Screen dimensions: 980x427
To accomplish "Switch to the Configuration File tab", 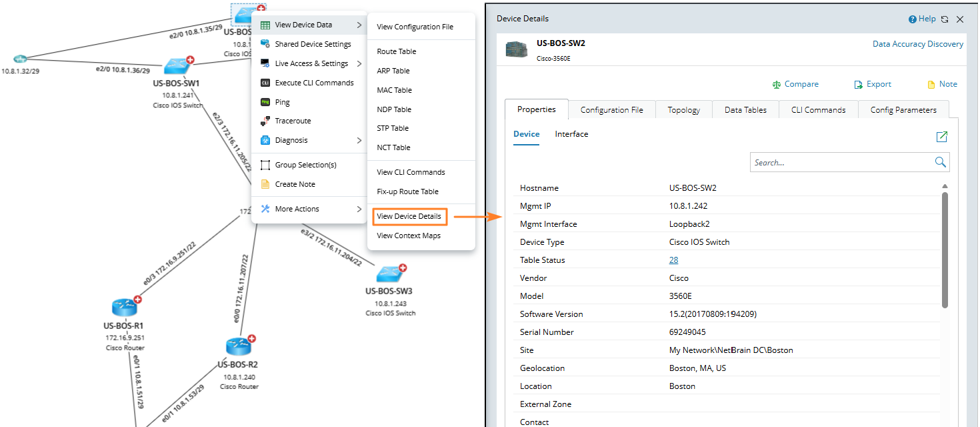I will click(x=611, y=110).
